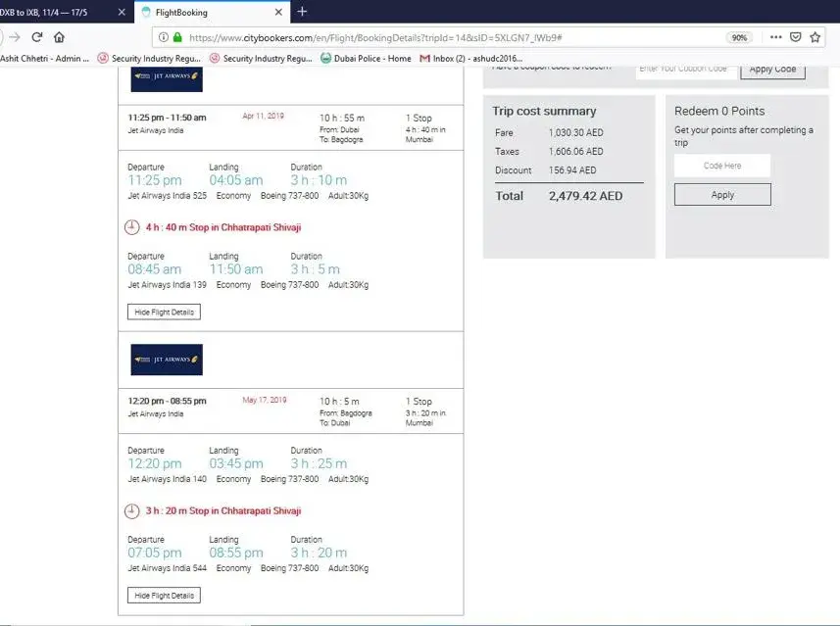Focus the Enter Your Coupon Code field
The image size is (840, 626).
pyautogui.click(x=683, y=69)
